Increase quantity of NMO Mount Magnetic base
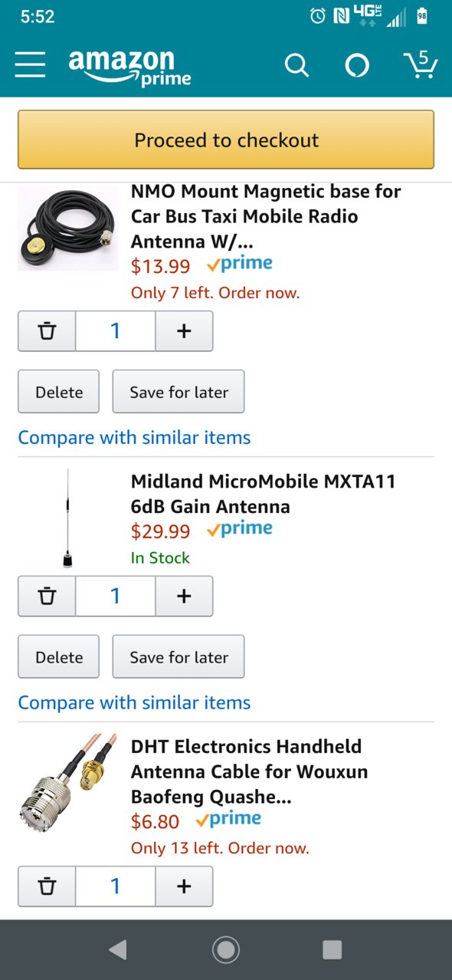 184,331
